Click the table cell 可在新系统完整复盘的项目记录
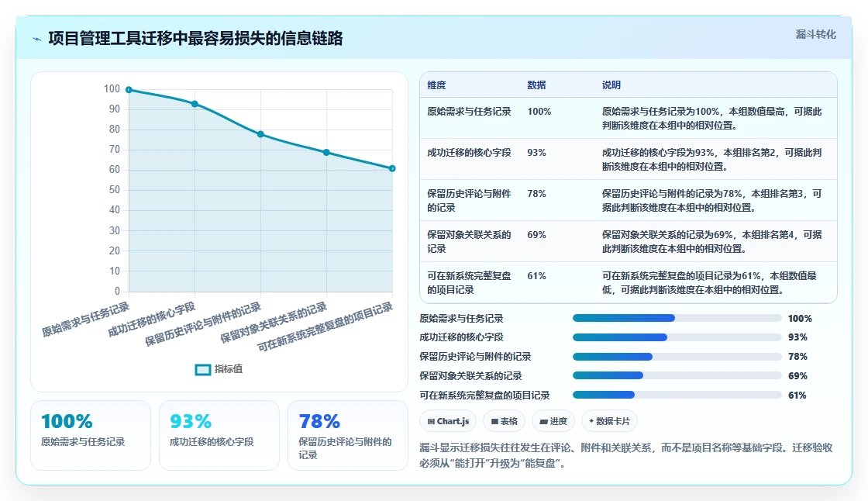The height and width of the screenshot is (501, 868). 469,282
